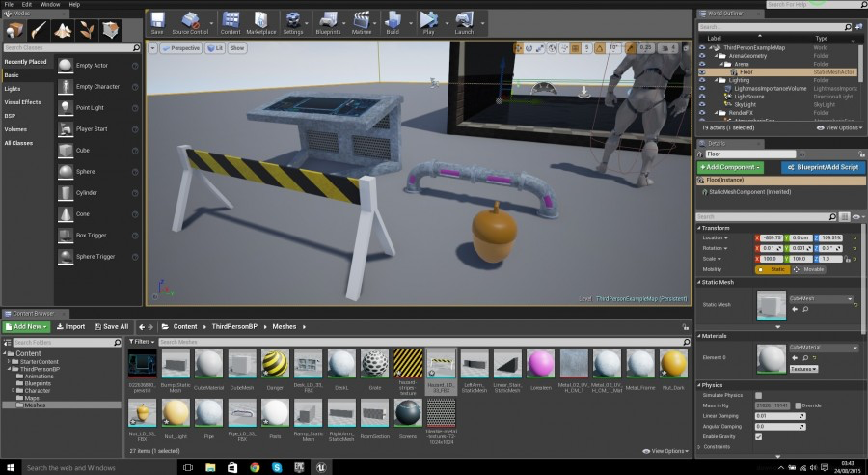Open the Window menu

[x=50, y=4]
